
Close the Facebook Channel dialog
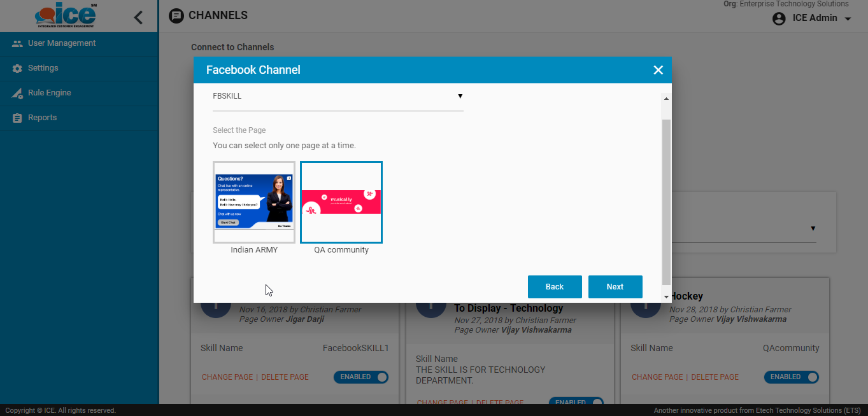coord(658,70)
